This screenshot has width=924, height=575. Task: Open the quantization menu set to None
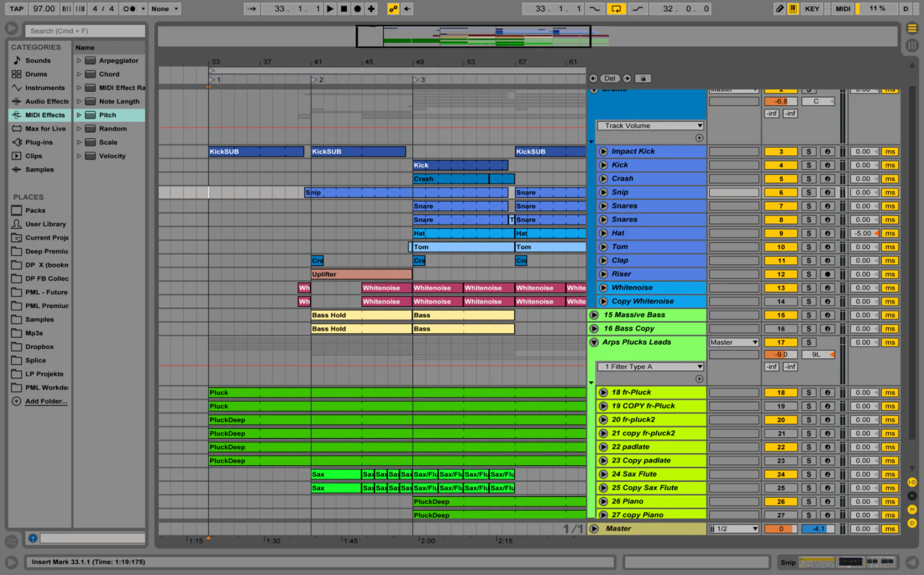(x=165, y=9)
